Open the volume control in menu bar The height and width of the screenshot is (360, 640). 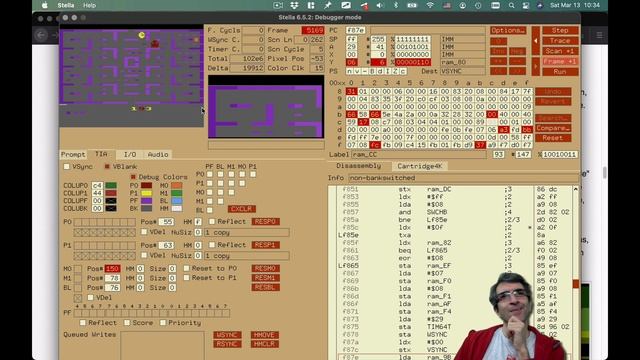(x=380, y=5)
